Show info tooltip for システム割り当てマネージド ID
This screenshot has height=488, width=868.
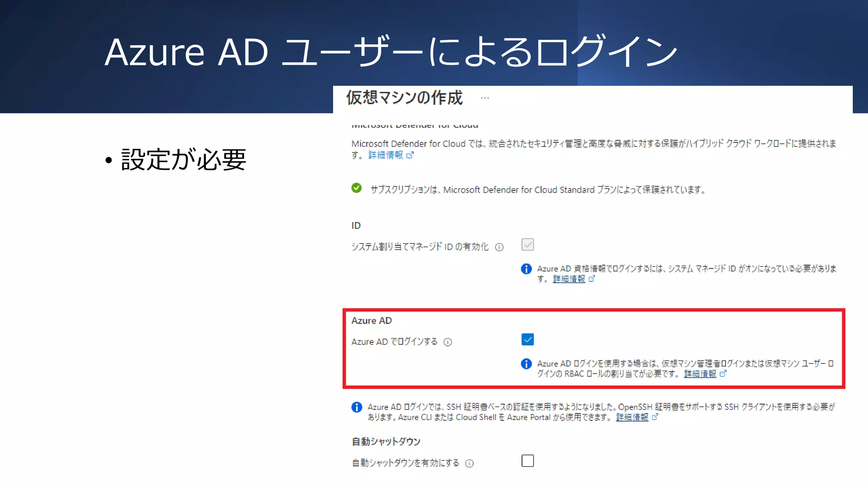click(x=499, y=247)
